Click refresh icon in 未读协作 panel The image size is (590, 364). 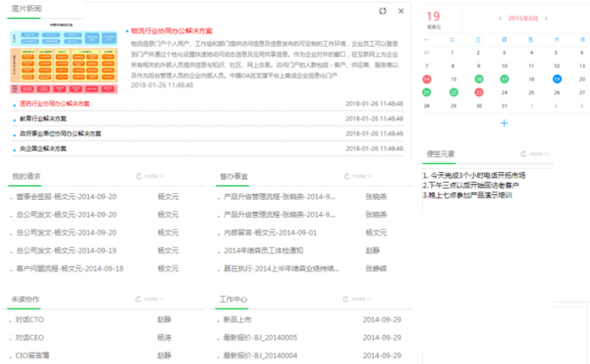pos(138,299)
